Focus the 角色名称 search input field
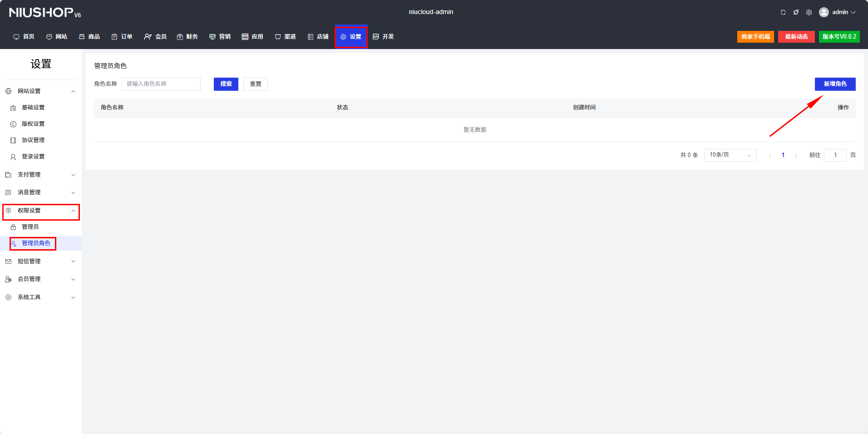 [x=161, y=84]
